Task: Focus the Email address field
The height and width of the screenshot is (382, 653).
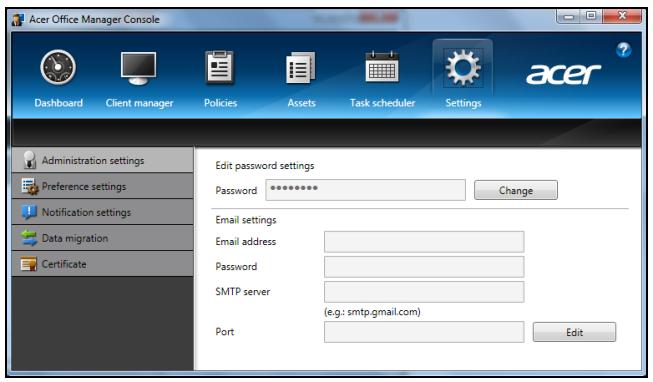Action: [x=424, y=242]
